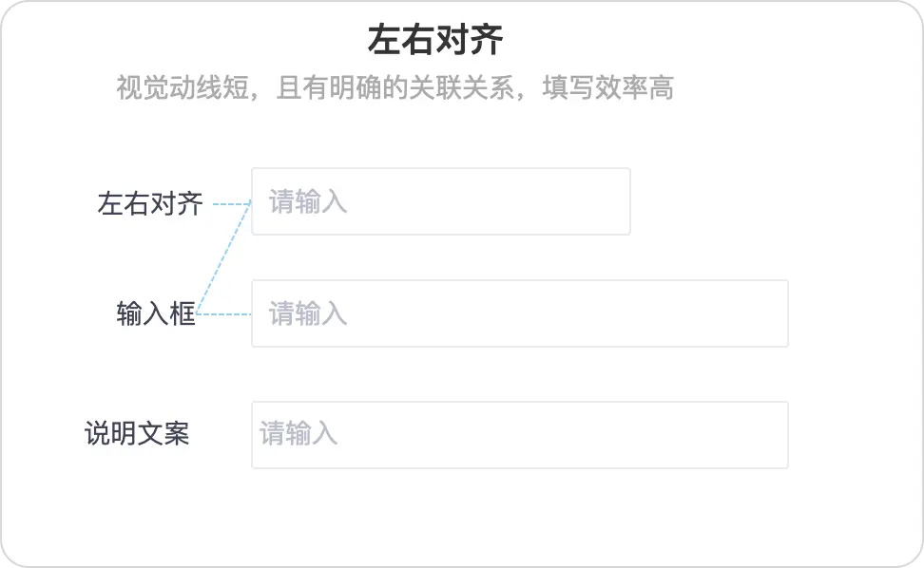Click dashed line joining 左右对齐 label to field
The width and height of the screenshot is (924, 568).
click(x=232, y=204)
